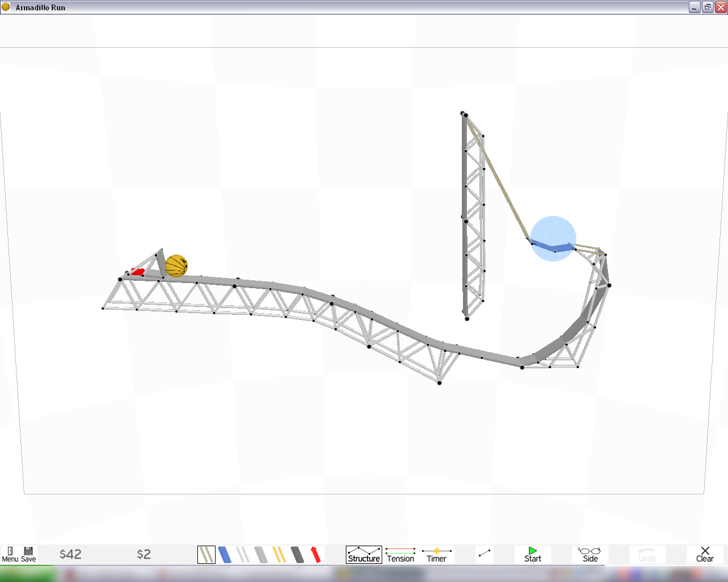Click the red rocket on the ramp

pos(137,272)
